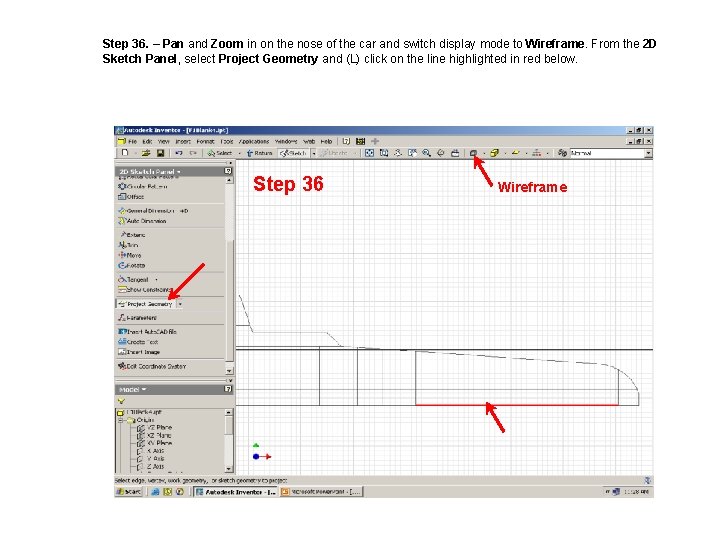
Task: Click Insert AutoCAD file
Action: click(x=147, y=332)
